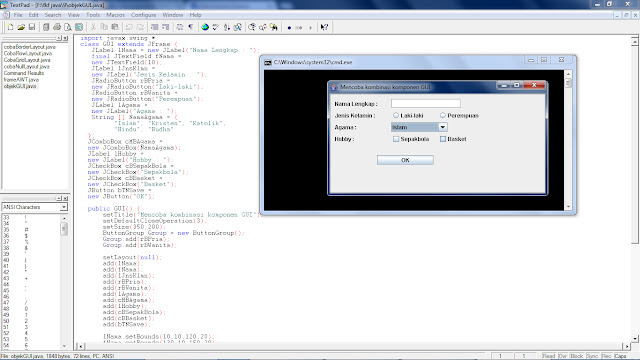Check the Sepakbola hobby checkbox
The width and height of the screenshot is (640, 360).
(x=396, y=139)
